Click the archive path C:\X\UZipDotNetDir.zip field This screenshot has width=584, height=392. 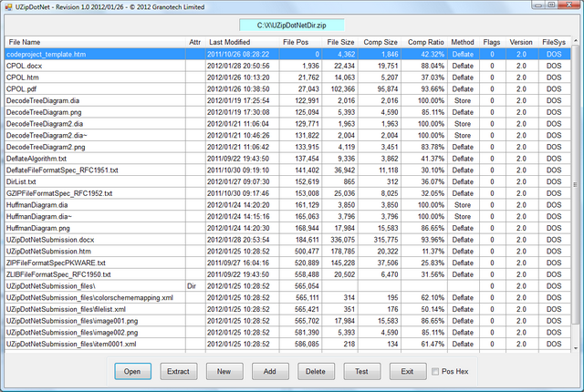pyautogui.click(x=292, y=26)
